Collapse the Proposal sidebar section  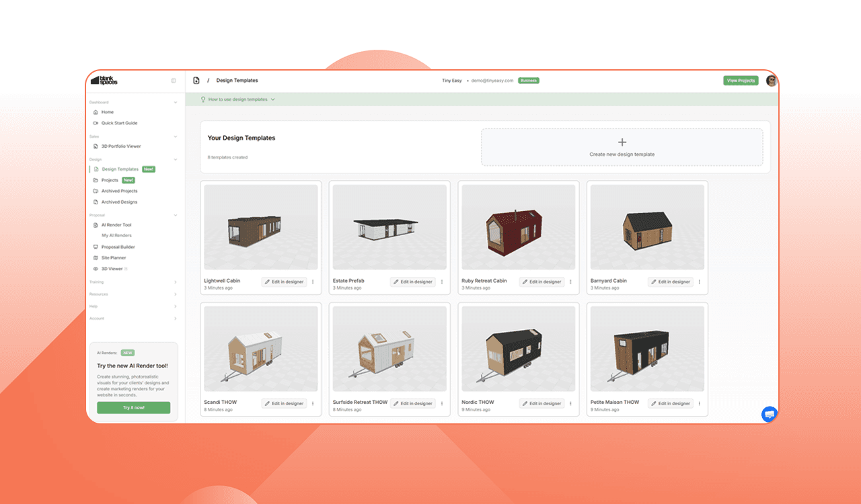(x=176, y=215)
